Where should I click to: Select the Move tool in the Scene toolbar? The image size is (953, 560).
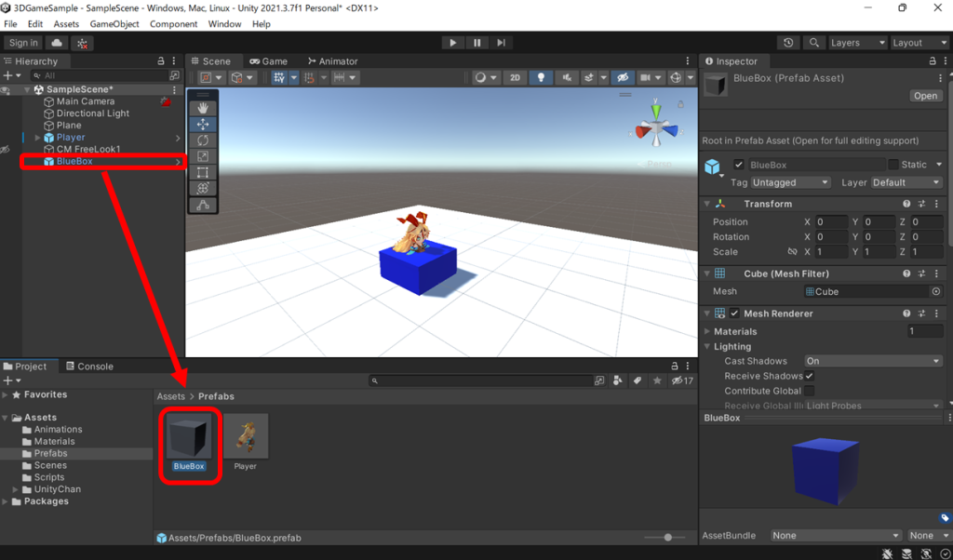point(204,123)
